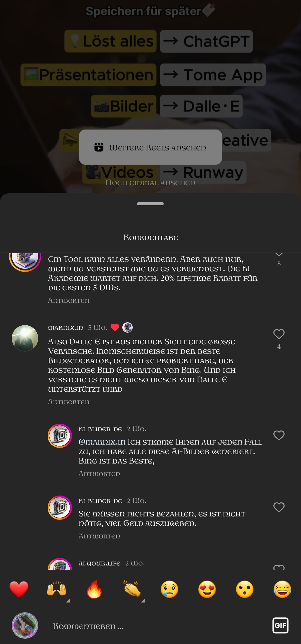Open marnix.in profile picture

[25, 338]
